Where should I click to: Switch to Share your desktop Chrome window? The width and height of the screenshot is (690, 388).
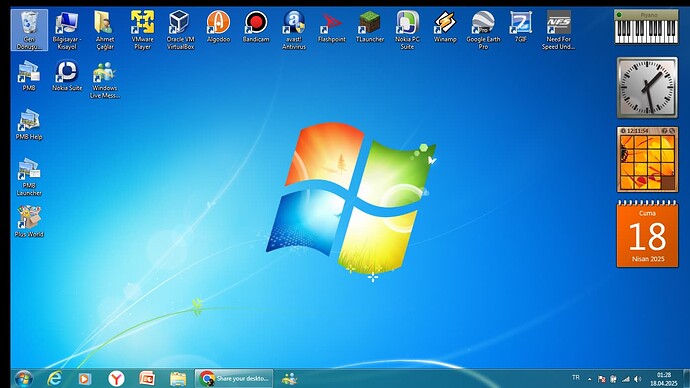click(234, 378)
